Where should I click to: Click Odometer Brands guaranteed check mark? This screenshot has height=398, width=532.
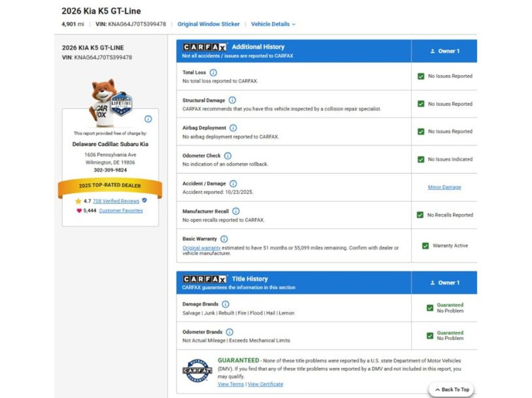click(x=430, y=336)
